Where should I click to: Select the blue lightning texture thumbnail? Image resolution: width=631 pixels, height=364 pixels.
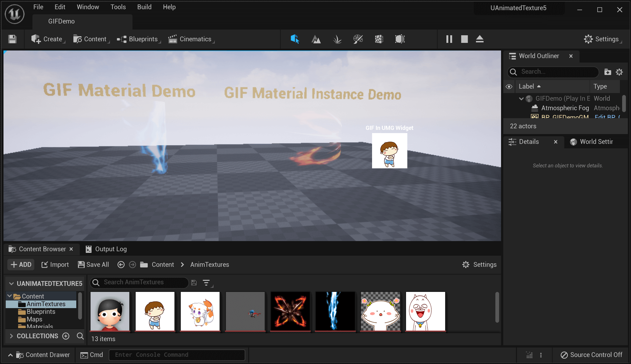coord(335,311)
